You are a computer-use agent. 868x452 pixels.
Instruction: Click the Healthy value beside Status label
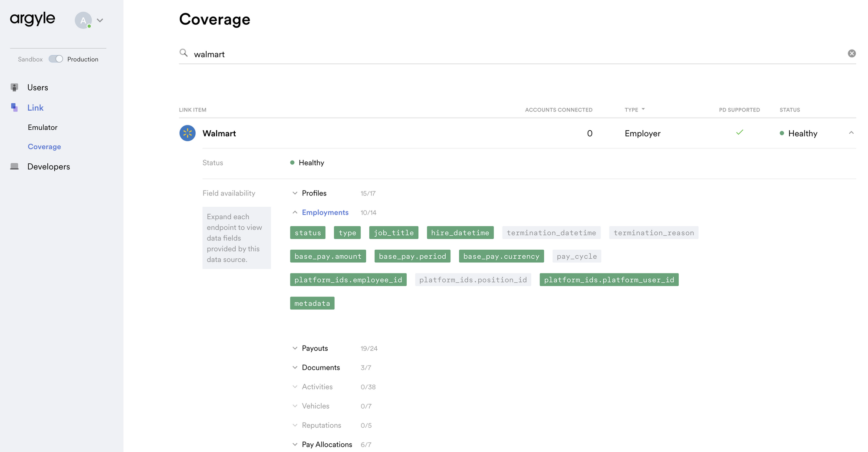[307, 163]
